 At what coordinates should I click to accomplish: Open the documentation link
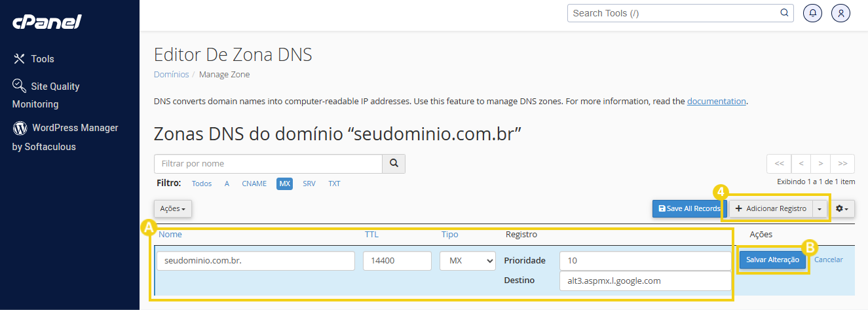pyautogui.click(x=716, y=102)
